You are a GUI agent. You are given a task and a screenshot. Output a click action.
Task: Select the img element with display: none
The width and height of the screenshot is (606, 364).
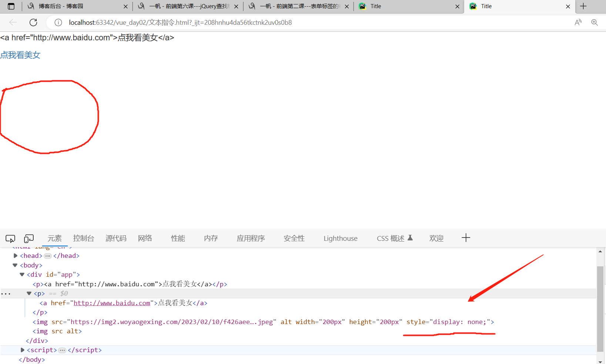point(263,322)
